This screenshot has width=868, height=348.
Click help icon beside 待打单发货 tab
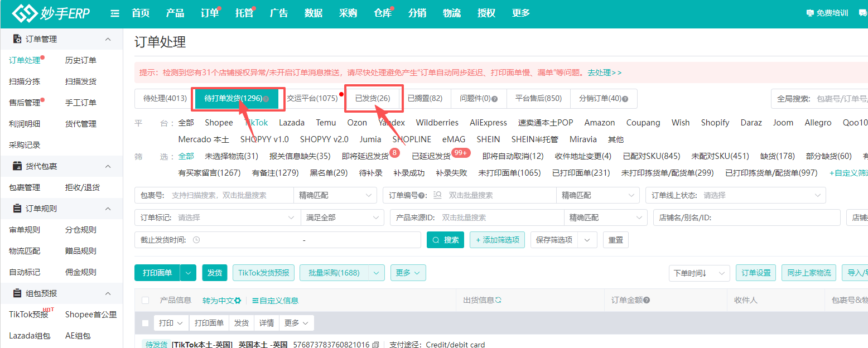click(266, 99)
